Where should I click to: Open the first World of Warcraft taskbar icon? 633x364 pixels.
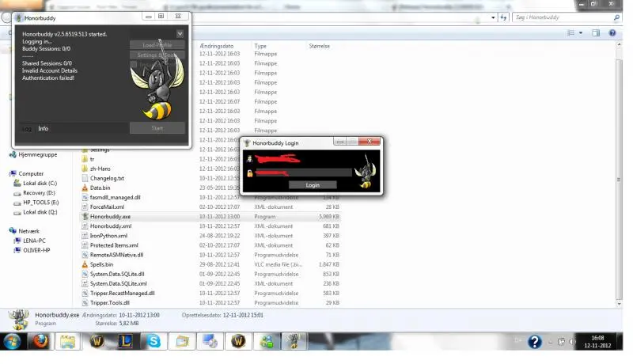point(97,341)
